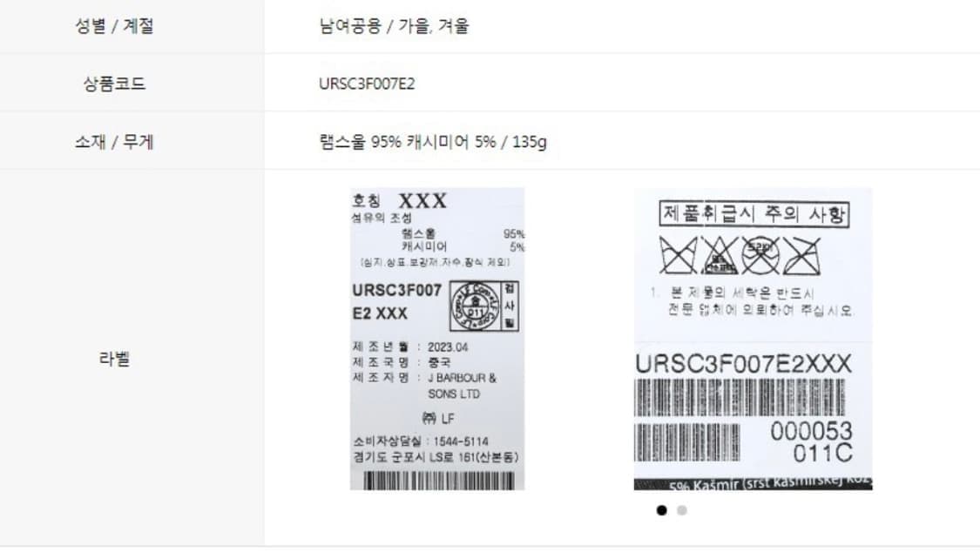Click the 상품코드 row label
The height and width of the screenshot is (552, 980).
pos(114,84)
